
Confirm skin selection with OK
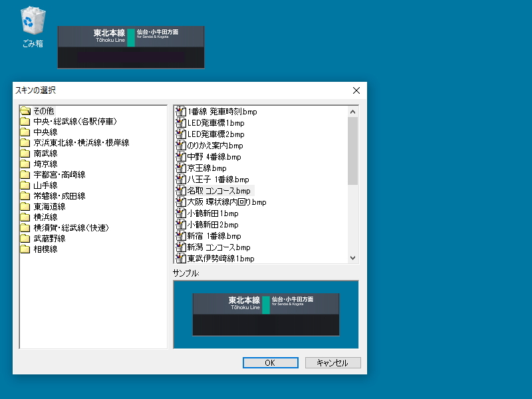click(x=271, y=362)
